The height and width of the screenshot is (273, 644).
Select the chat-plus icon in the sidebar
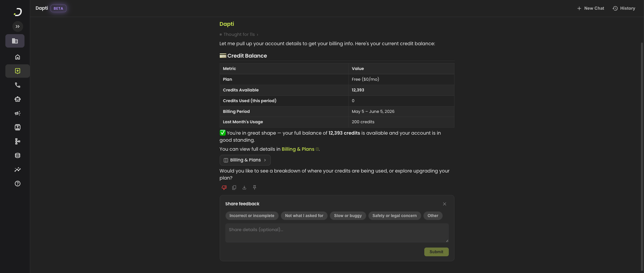18,71
